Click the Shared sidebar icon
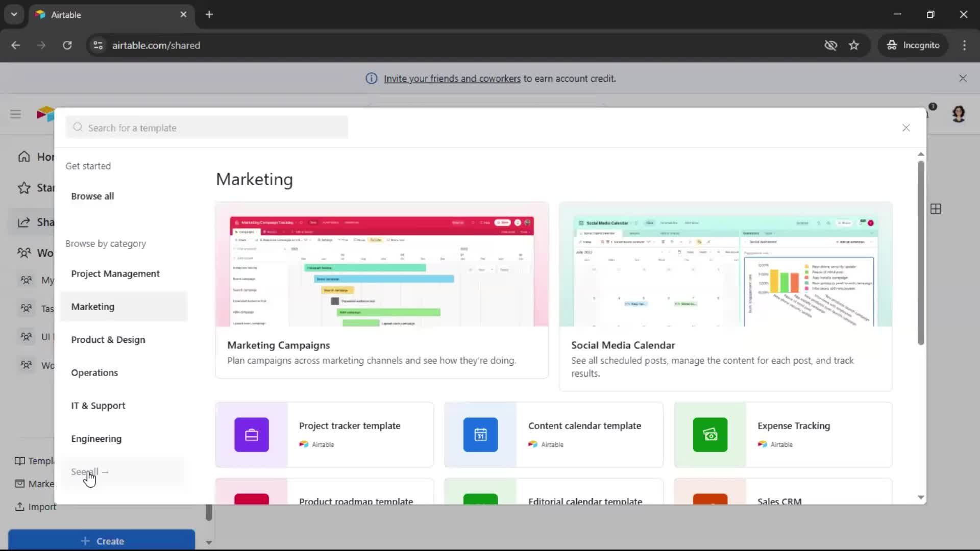980x551 pixels. [24, 222]
